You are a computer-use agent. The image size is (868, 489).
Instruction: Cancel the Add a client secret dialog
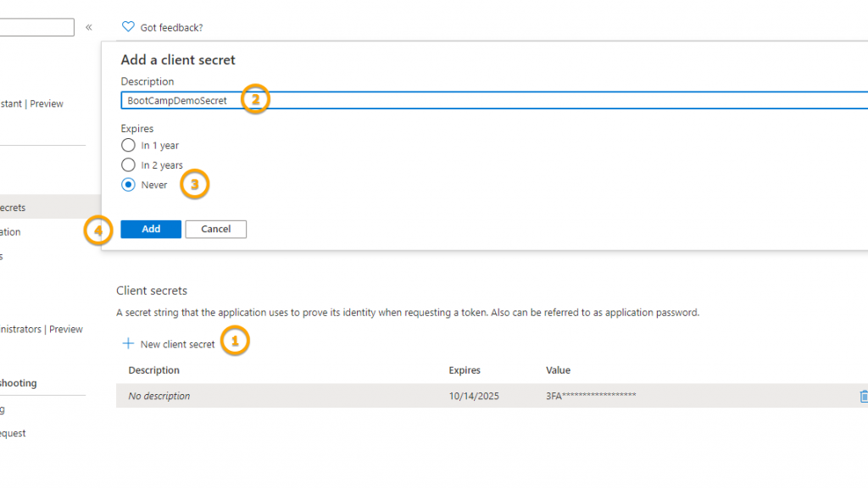pyautogui.click(x=215, y=229)
